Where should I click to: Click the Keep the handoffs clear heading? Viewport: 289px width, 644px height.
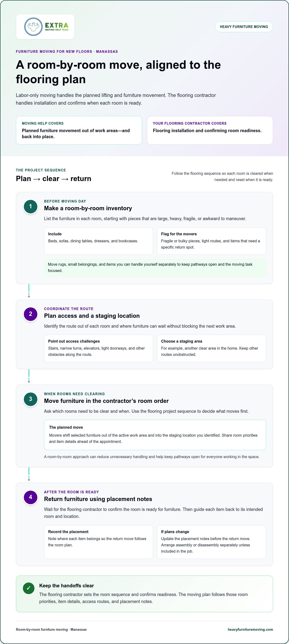pyautogui.click(x=66, y=585)
